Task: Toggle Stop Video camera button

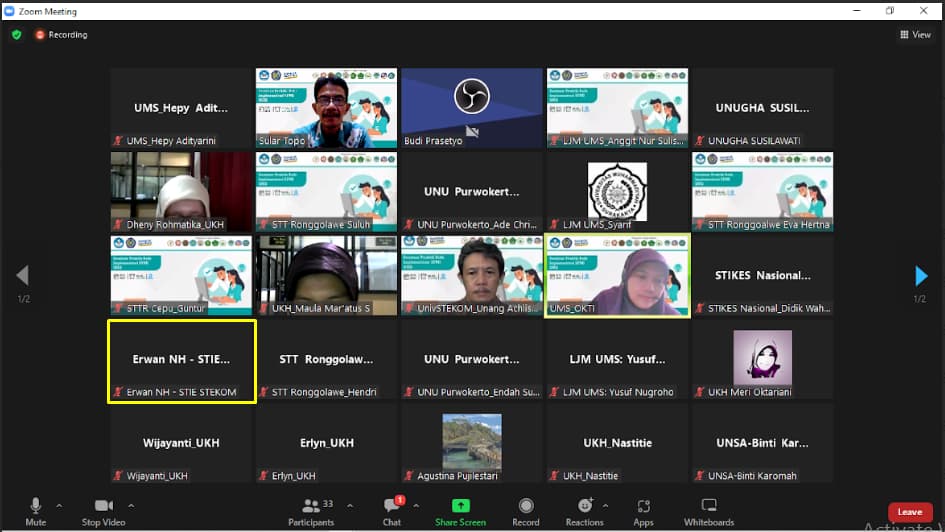Action: point(103,510)
